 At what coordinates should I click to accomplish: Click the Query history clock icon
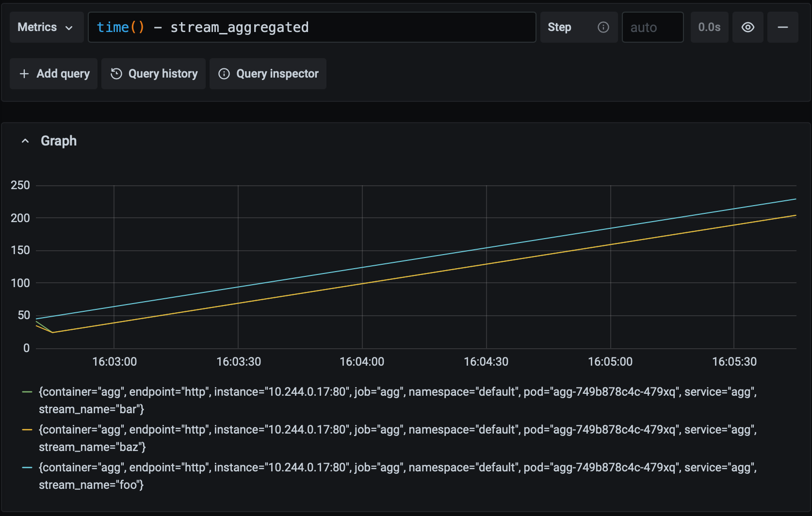pos(116,74)
